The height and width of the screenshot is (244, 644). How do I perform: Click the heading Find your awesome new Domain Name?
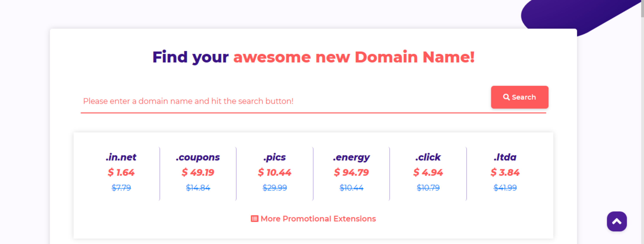314,57
